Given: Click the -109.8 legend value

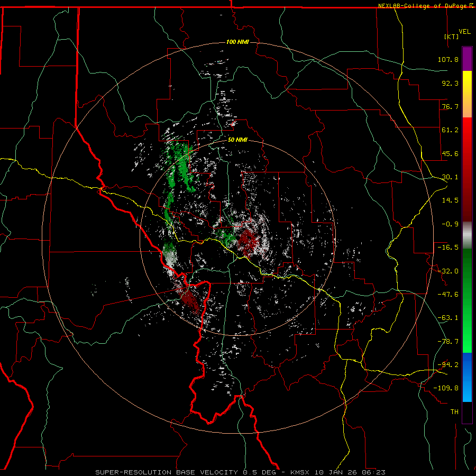Looking at the screenshot, I should (446, 388).
